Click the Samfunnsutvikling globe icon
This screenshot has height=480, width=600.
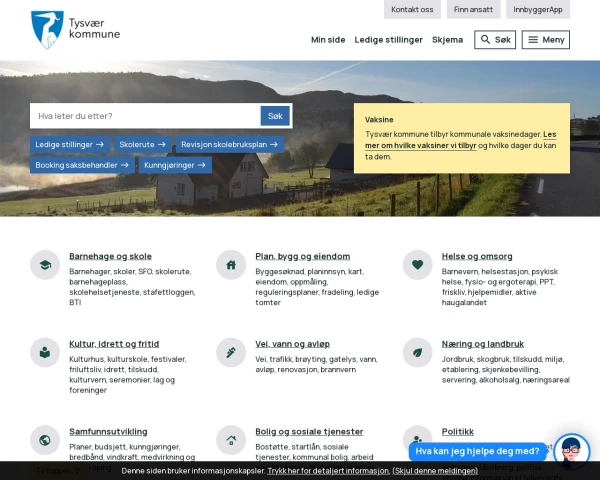tap(45, 440)
